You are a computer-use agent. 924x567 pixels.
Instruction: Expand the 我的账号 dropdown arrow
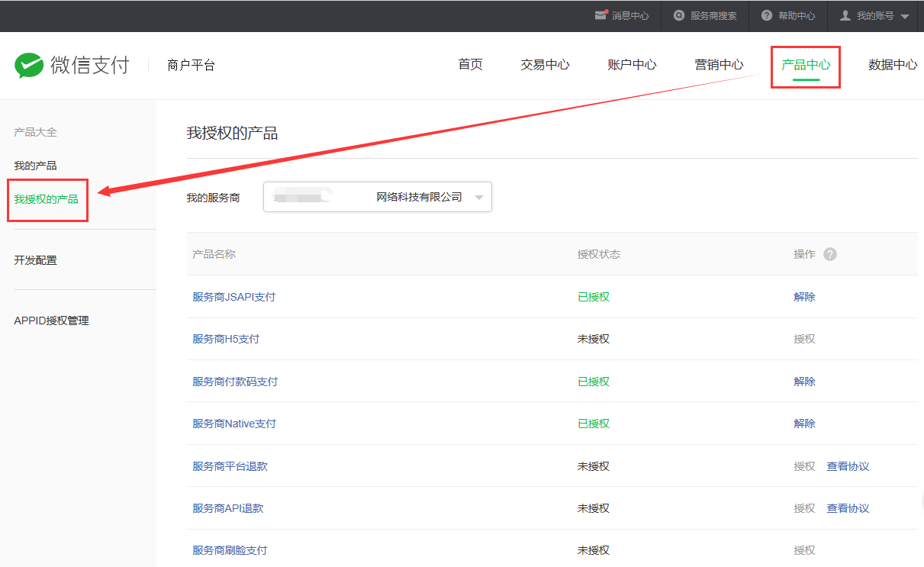click(x=905, y=17)
